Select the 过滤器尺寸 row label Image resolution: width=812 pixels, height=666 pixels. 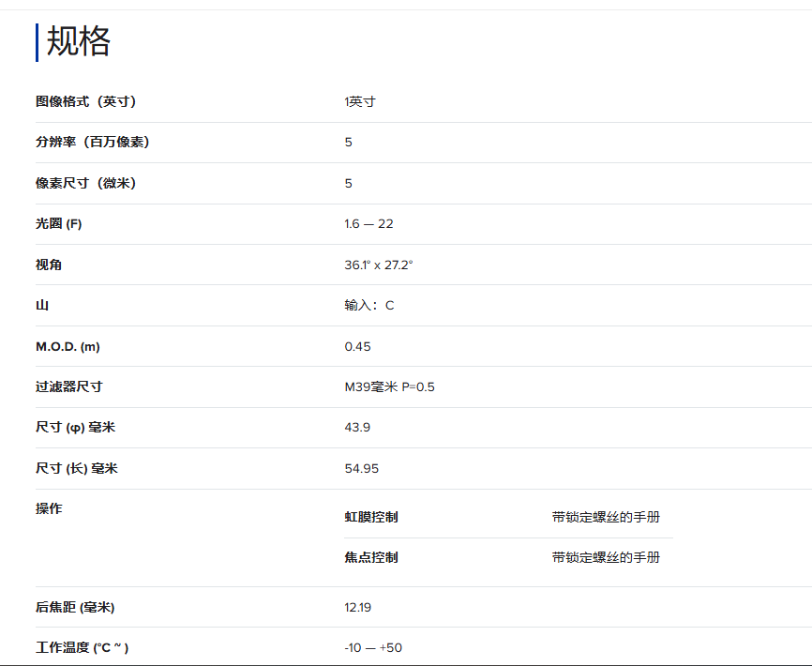point(68,386)
